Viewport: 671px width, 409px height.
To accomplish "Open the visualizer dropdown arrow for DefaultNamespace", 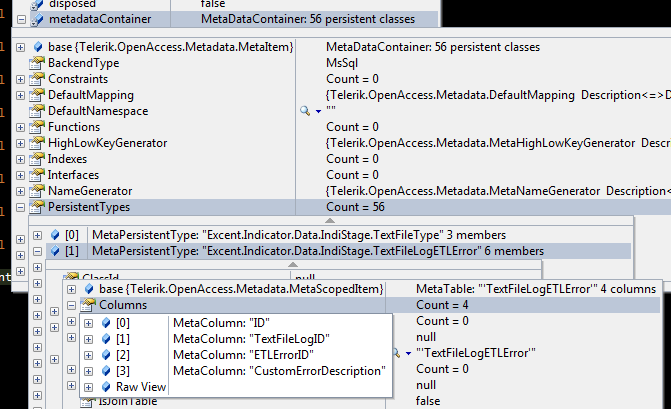I will point(317,111).
